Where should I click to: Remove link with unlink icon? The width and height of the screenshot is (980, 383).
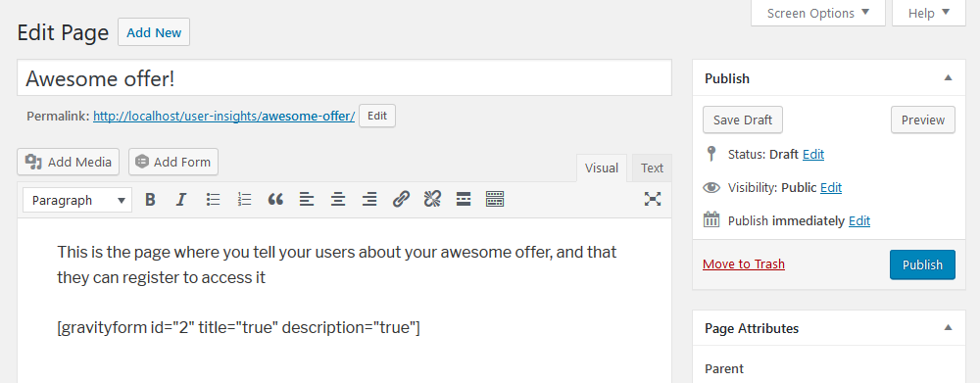coord(432,199)
